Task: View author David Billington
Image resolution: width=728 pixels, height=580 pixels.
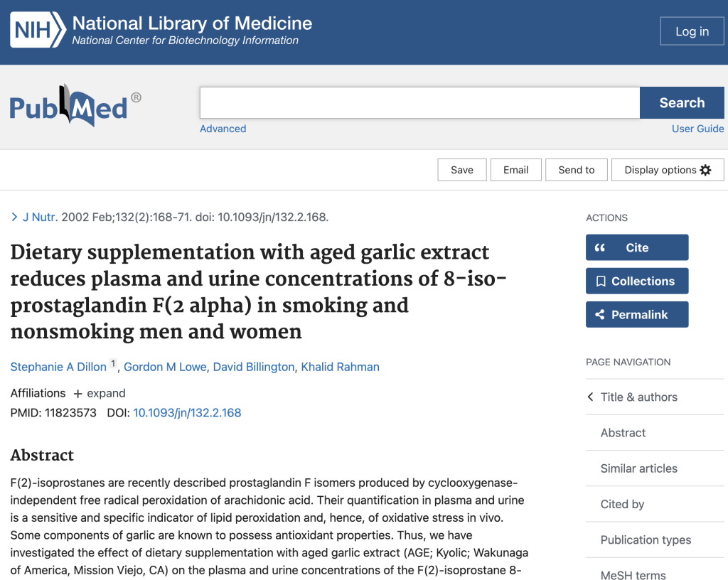Action: (254, 367)
